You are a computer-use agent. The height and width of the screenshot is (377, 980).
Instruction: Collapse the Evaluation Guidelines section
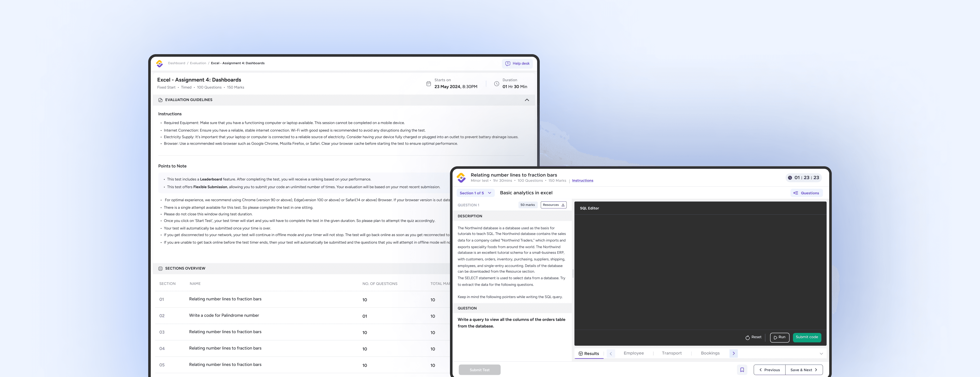[527, 100]
